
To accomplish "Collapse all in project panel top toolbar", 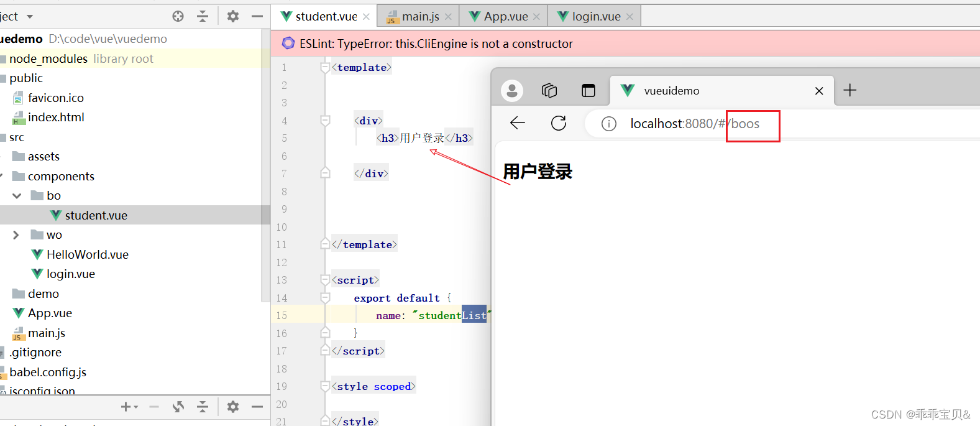I will 203,17.
